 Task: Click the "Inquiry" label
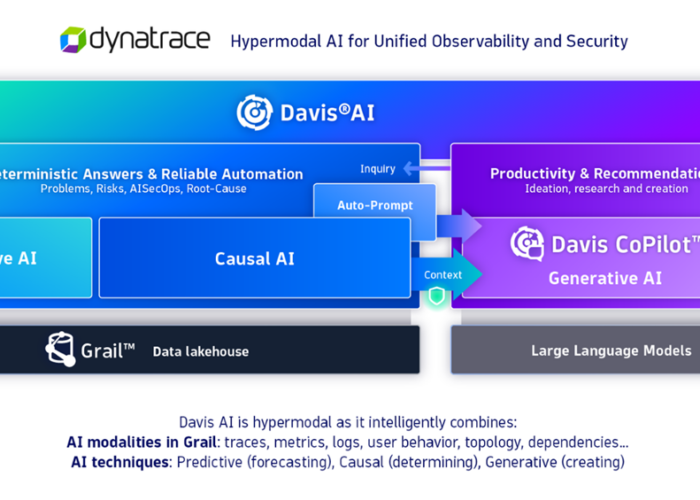tap(378, 169)
